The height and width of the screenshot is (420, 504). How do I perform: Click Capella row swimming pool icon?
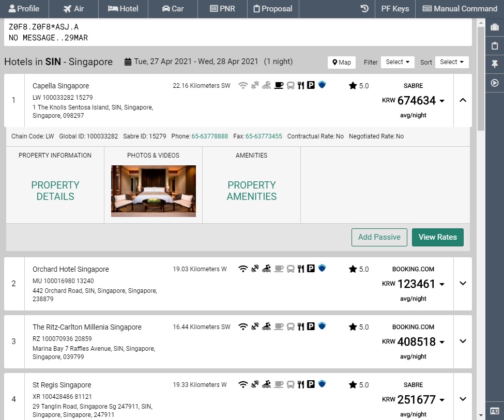coord(266,85)
